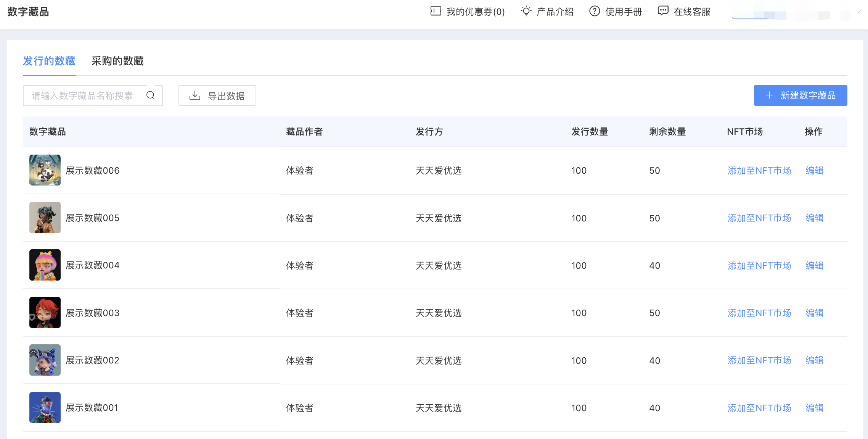Add 展示数藏005 to NFT market
Viewport: 868px width, 439px height.
click(759, 218)
